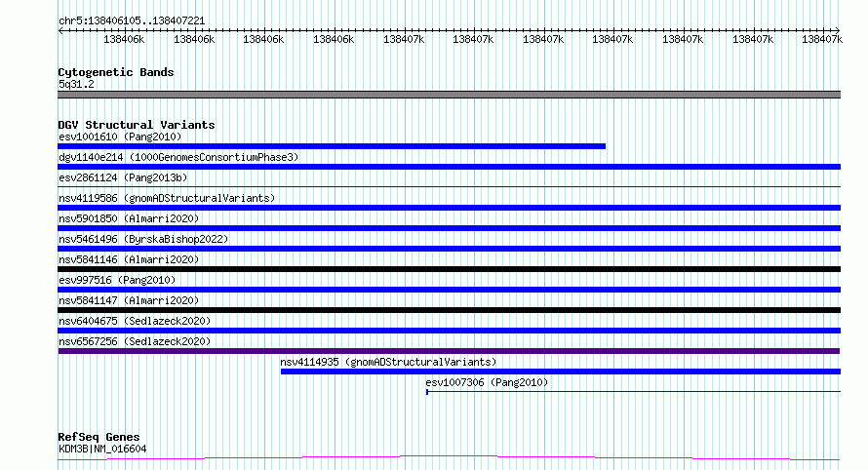Select the Cytogenetic Bands track title

coord(116,72)
